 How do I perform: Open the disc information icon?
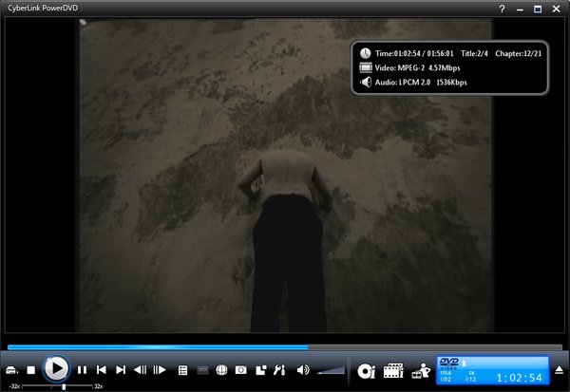pos(366,371)
